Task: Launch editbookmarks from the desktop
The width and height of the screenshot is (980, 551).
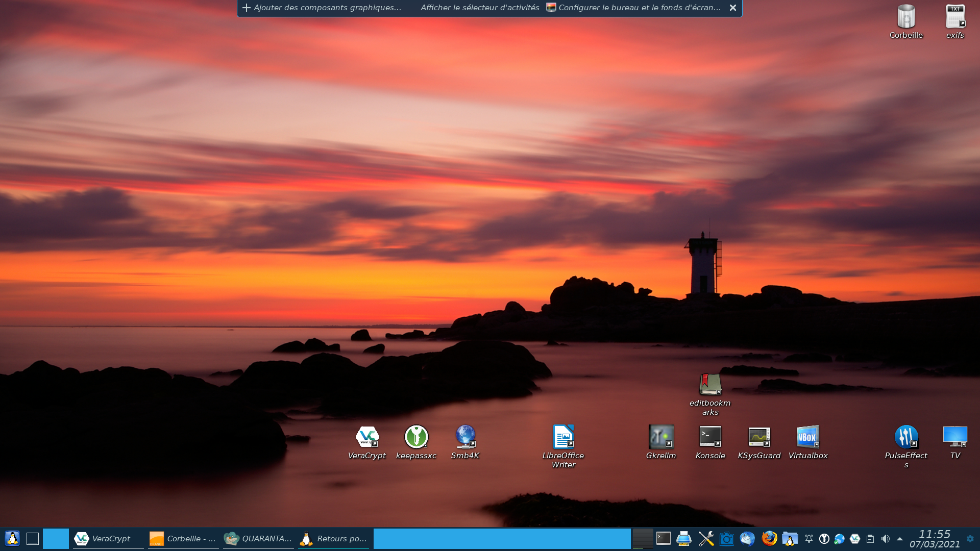Action: pyautogui.click(x=710, y=394)
